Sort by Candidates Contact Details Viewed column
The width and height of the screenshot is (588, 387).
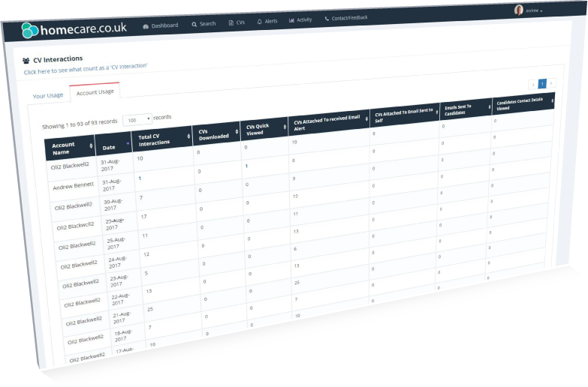point(523,103)
